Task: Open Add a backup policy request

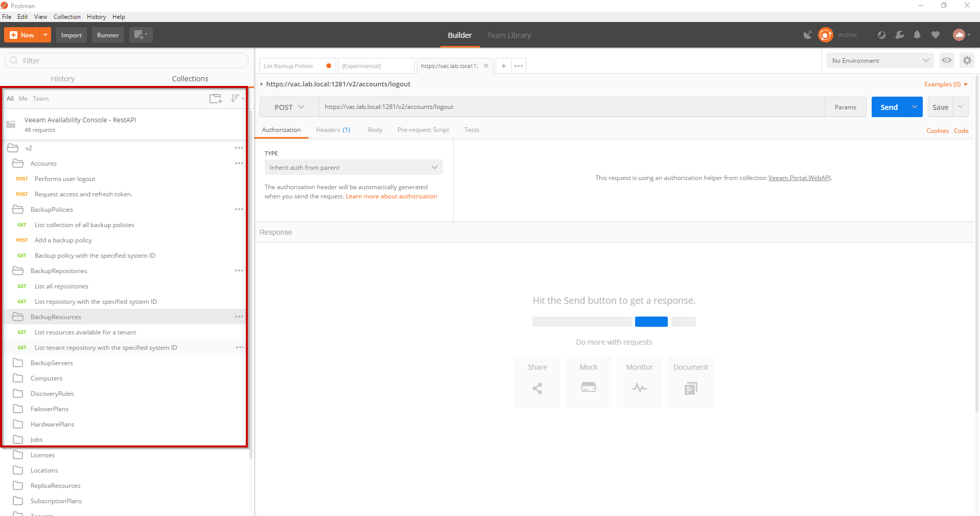Action: click(x=63, y=240)
